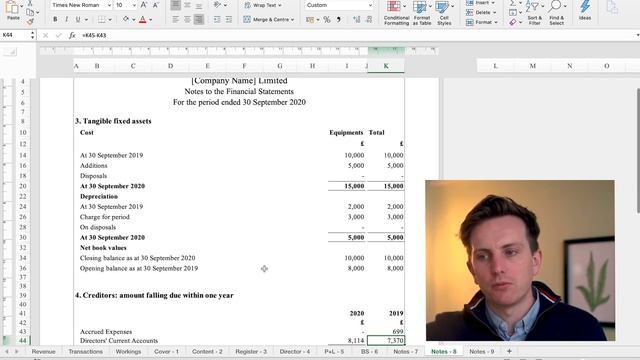Screen dimensions: 640x360
Task: Expand the formula bar with arrow
Action: (x=638, y=36)
